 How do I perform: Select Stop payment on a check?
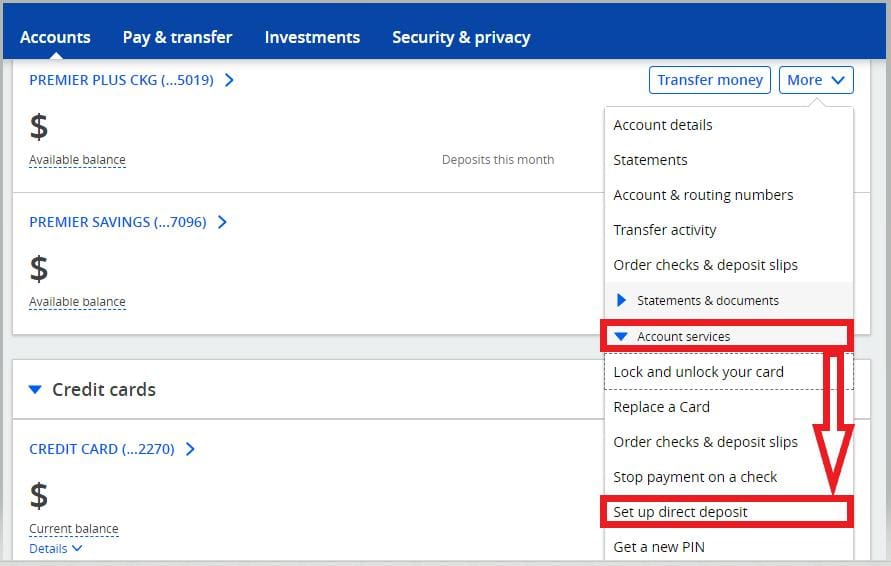[695, 477]
